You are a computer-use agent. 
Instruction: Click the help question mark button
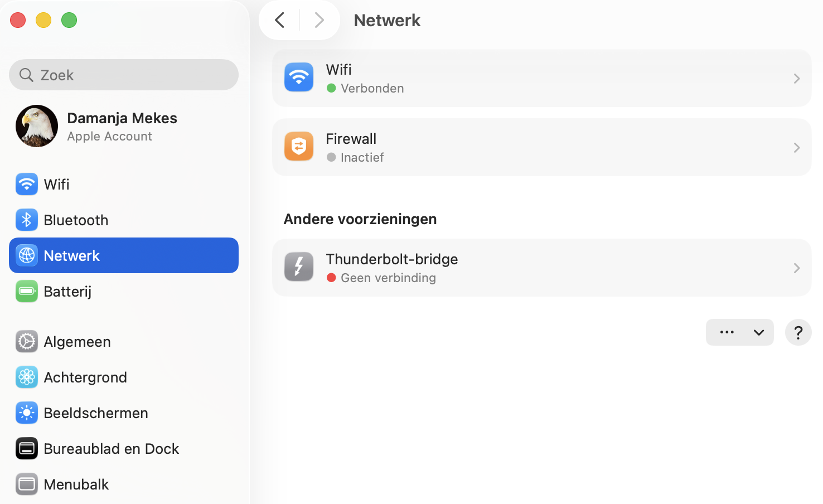point(798,332)
